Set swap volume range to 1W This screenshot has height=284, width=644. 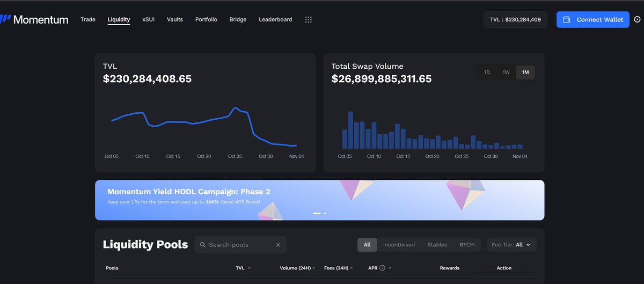pyautogui.click(x=506, y=72)
